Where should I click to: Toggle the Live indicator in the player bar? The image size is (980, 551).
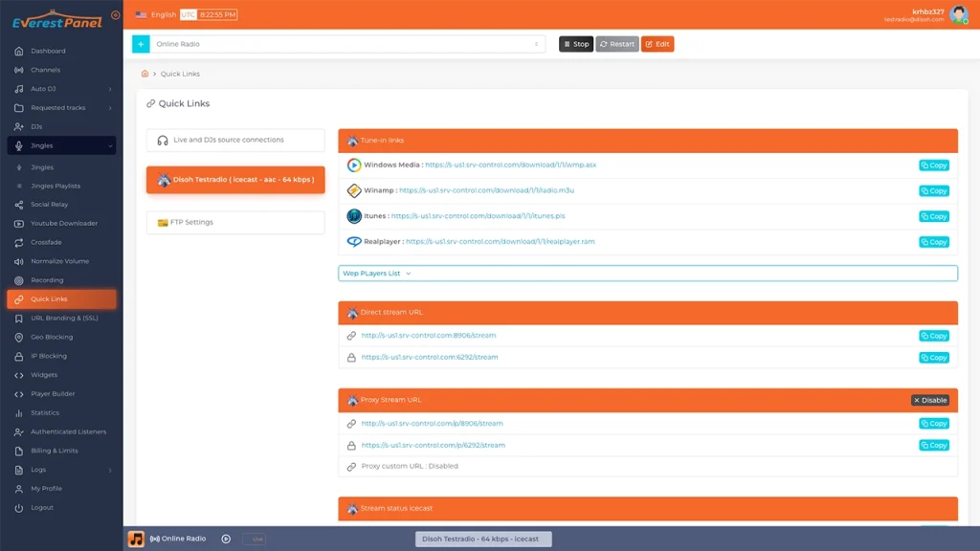(x=254, y=539)
